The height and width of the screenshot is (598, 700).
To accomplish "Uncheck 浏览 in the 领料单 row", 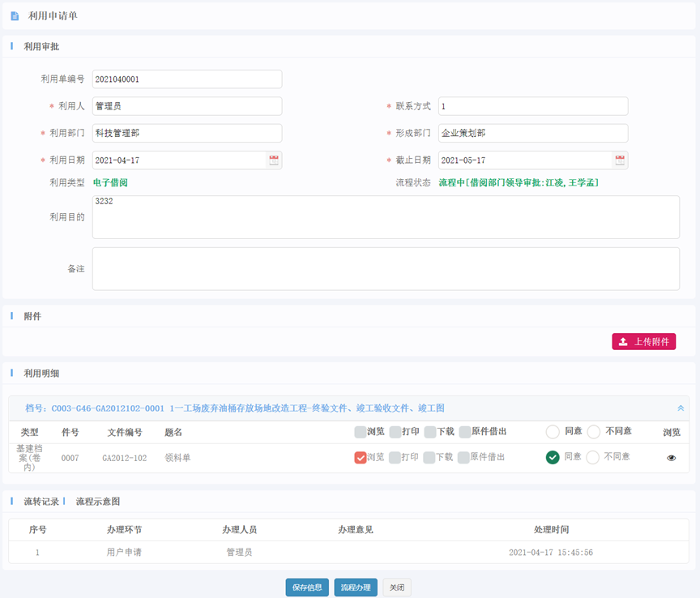I will click(x=361, y=457).
